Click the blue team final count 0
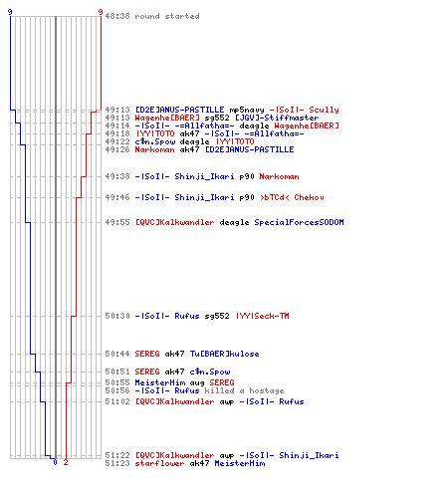This screenshot has width=448, height=498. pos(55,462)
